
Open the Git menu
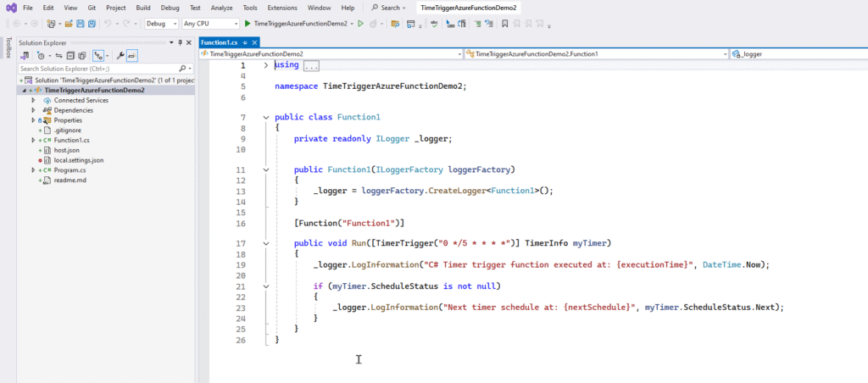tap(92, 8)
